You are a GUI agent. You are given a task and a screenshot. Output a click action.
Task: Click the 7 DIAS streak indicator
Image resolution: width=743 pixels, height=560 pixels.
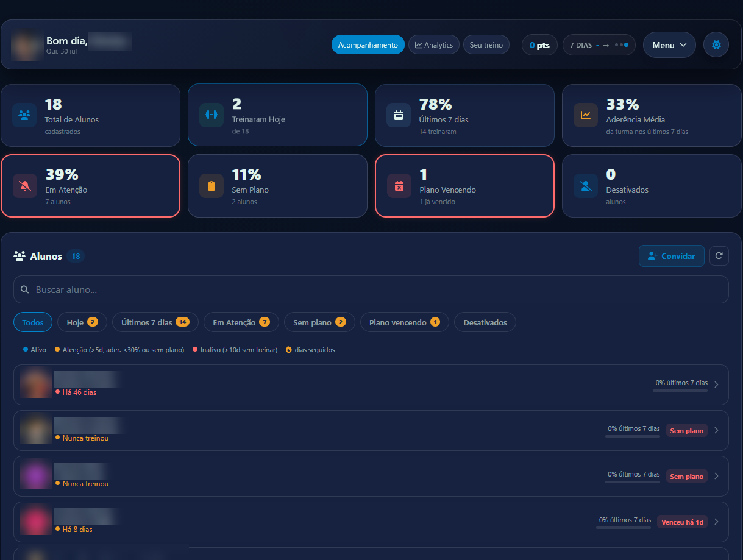point(599,45)
